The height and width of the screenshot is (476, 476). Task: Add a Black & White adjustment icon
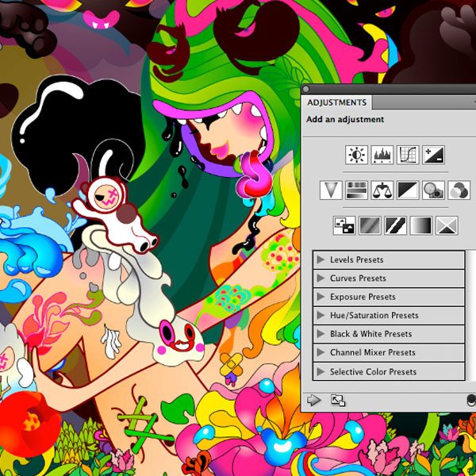coord(408,190)
